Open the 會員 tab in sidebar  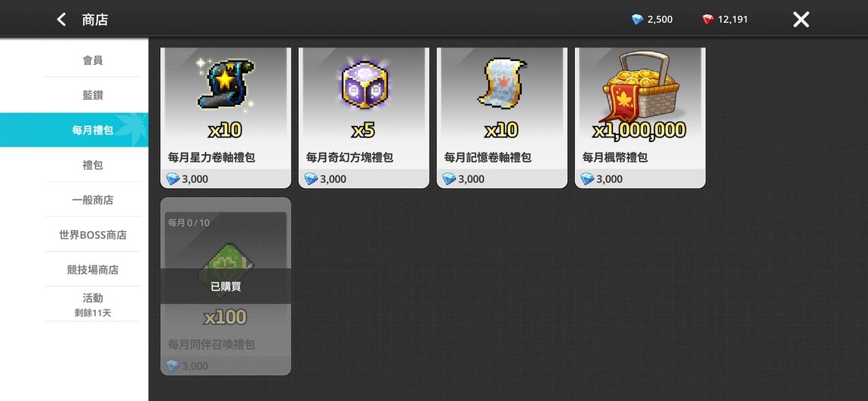(x=92, y=60)
